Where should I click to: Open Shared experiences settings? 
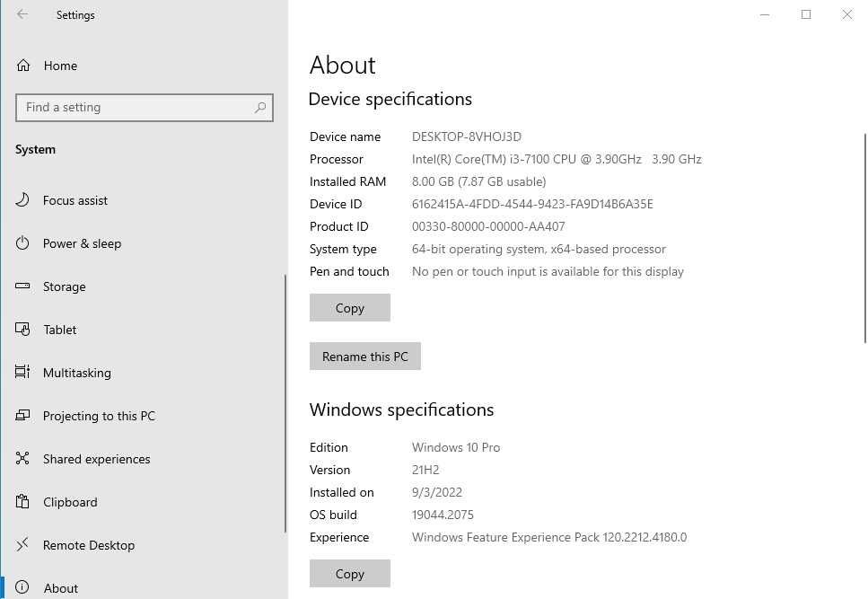point(144,459)
